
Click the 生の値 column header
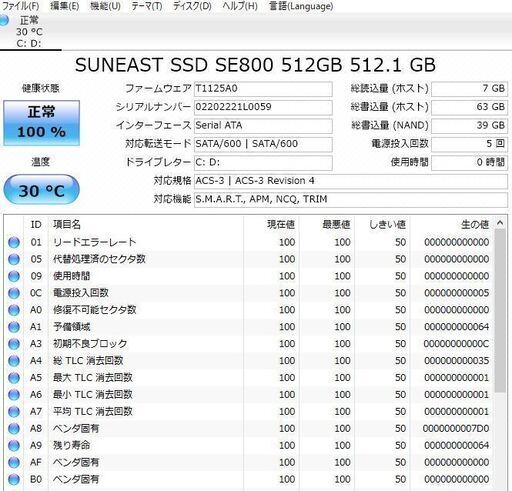(452, 225)
